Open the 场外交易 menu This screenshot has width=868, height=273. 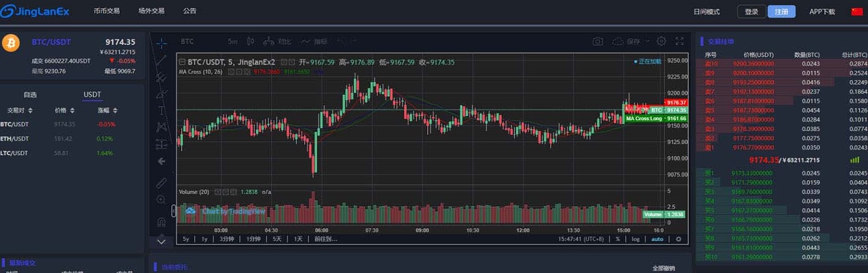click(x=151, y=11)
